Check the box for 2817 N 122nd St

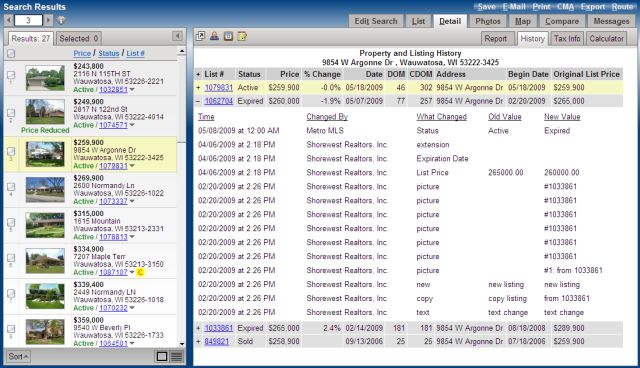(11, 113)
